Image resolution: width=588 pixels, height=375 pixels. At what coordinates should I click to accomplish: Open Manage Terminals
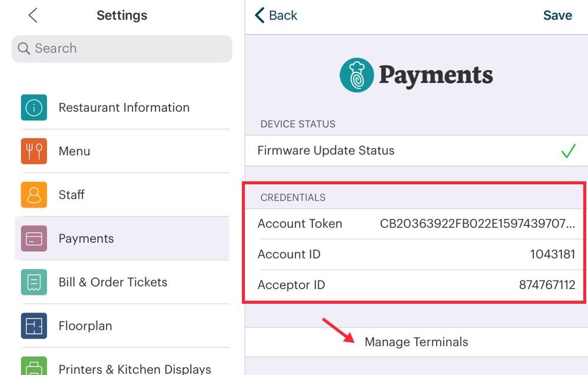click(x=416, y=342)
